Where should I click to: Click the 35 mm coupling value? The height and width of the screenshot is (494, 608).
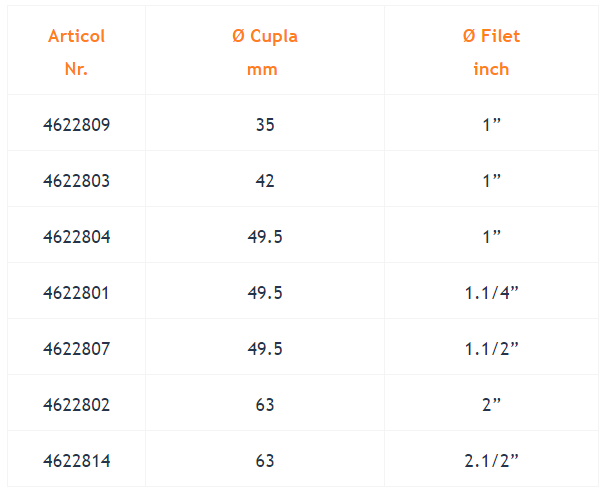point(265,125)
